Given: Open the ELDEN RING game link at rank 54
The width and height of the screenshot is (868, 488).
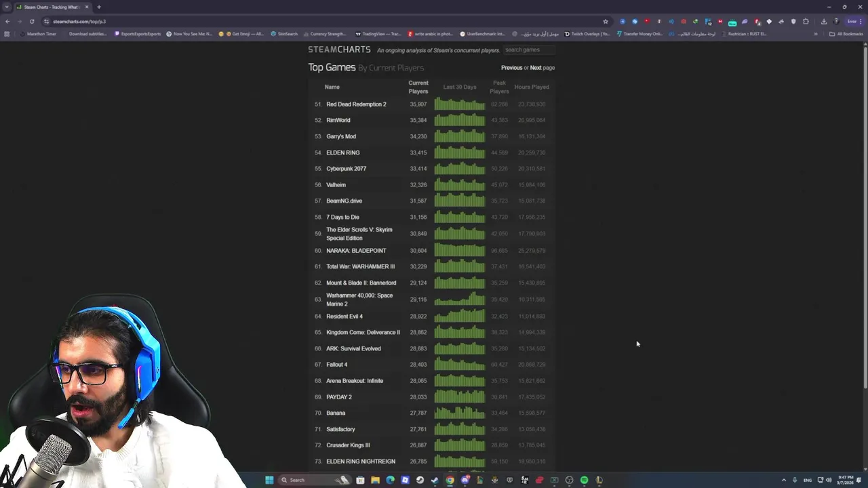Looking at the screenshot, I should click(x=343, y=152).
